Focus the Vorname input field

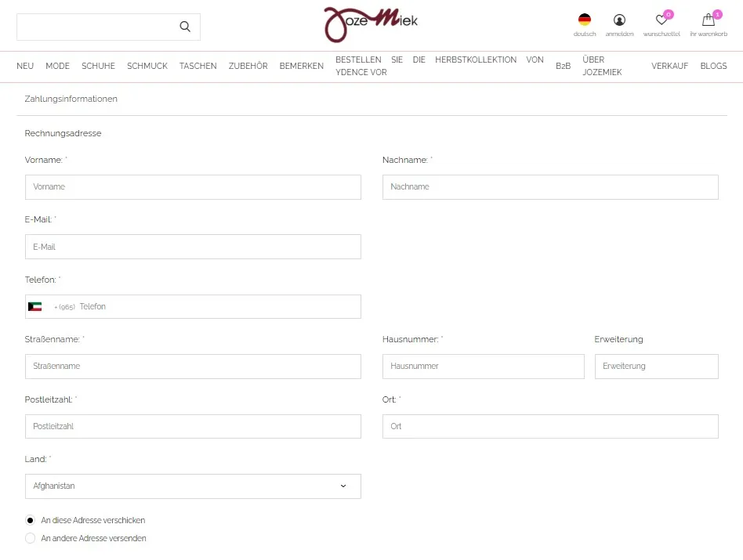tap(193, 187)
